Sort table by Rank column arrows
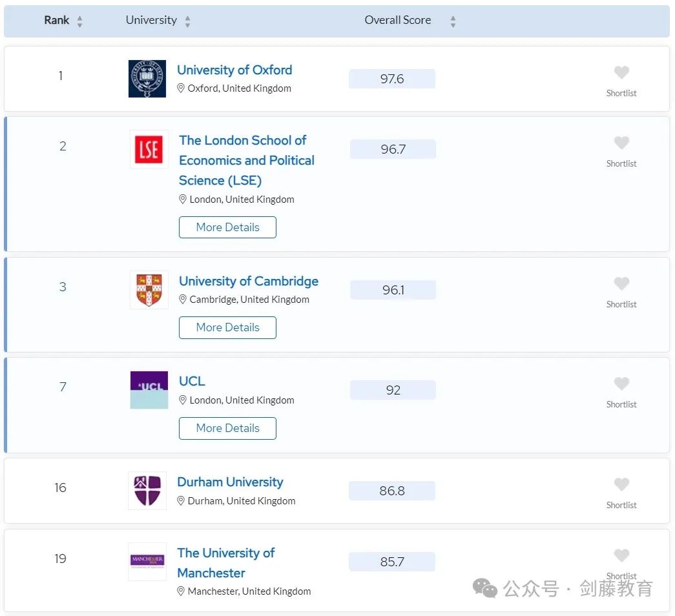Image resolution: width=675 pixels, height=616 pixels. [79, 21]
